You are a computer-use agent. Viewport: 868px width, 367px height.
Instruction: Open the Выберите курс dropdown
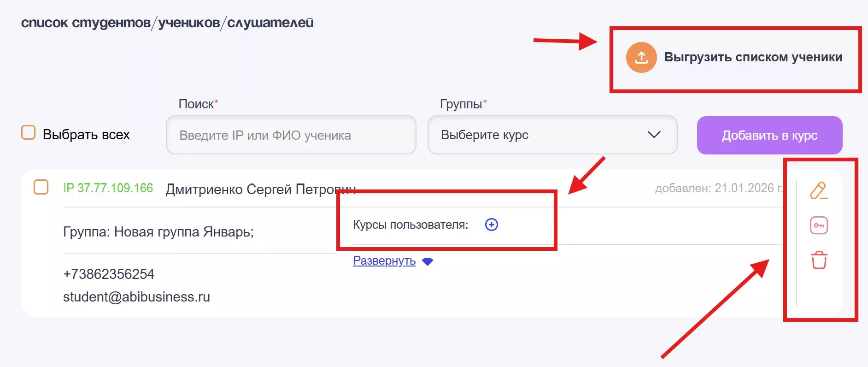(552, 135)
